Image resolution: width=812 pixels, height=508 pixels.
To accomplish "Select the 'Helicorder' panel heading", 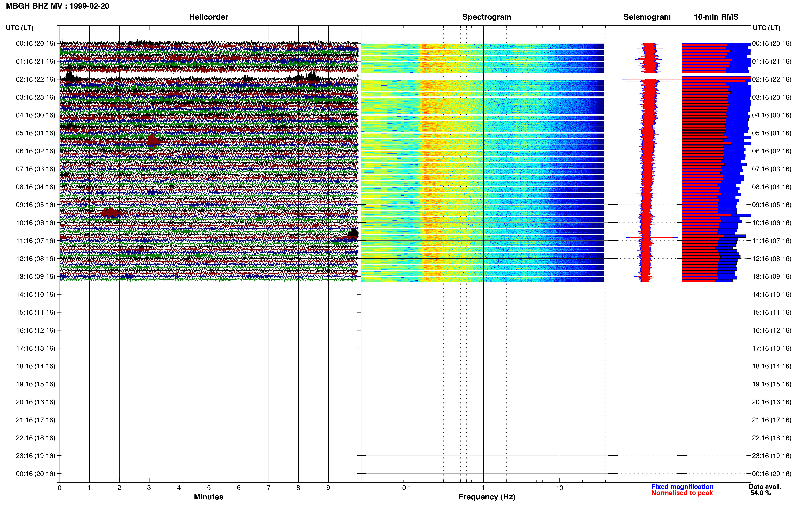I will [x=209, y=17].
